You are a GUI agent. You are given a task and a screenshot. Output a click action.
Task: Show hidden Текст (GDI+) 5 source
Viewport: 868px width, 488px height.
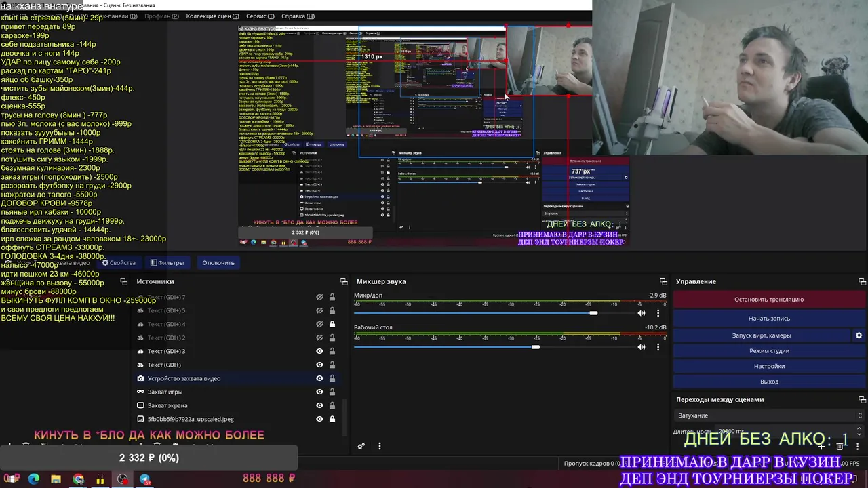point(319,310)
